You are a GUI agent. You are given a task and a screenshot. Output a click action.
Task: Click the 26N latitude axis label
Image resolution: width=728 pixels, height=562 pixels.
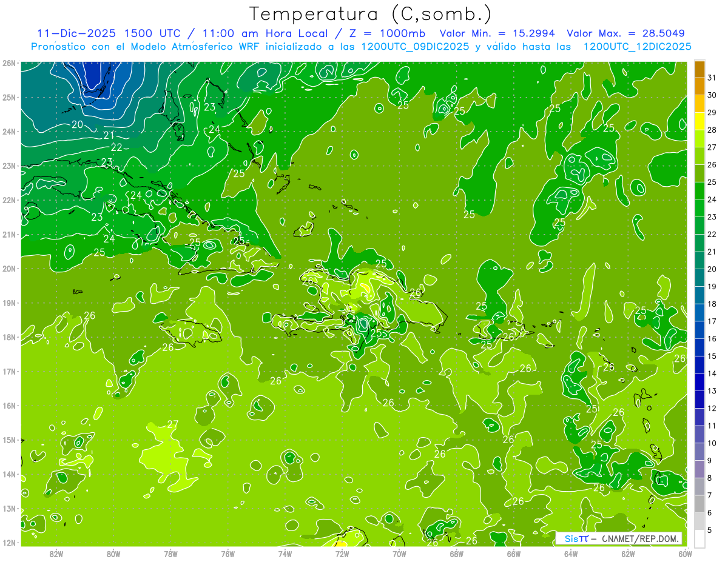(x=9, y=63)
